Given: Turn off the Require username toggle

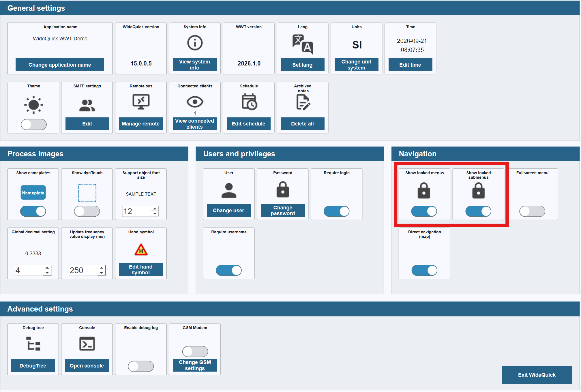Looking at the screenshot, I should [229, 271].
